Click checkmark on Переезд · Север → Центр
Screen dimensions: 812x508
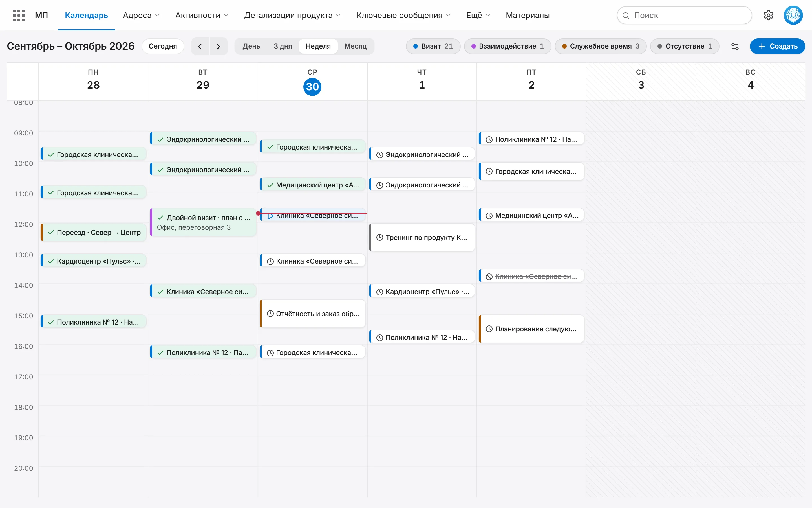[x=51, y=233]
